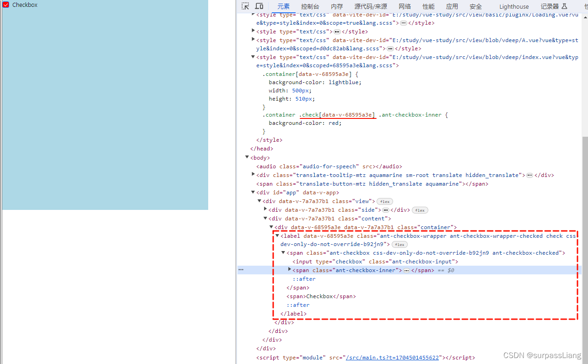Click ellipsis in Loading.vue style row
The width and height of the screenshot is (588, 364).
404,23
